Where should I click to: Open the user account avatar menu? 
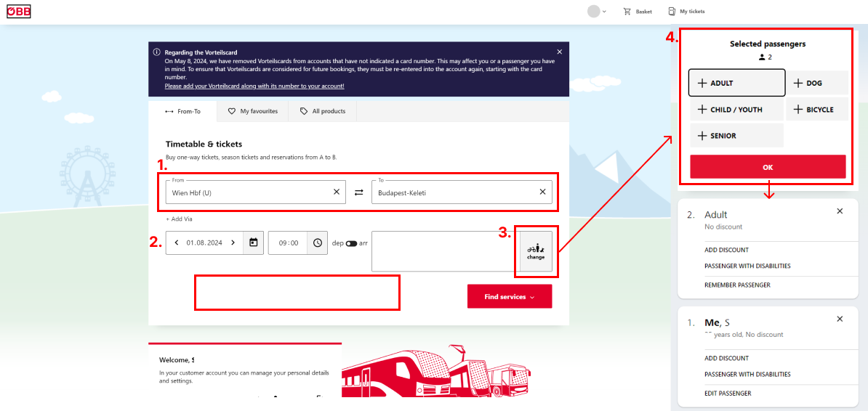(x=597, y=11)
